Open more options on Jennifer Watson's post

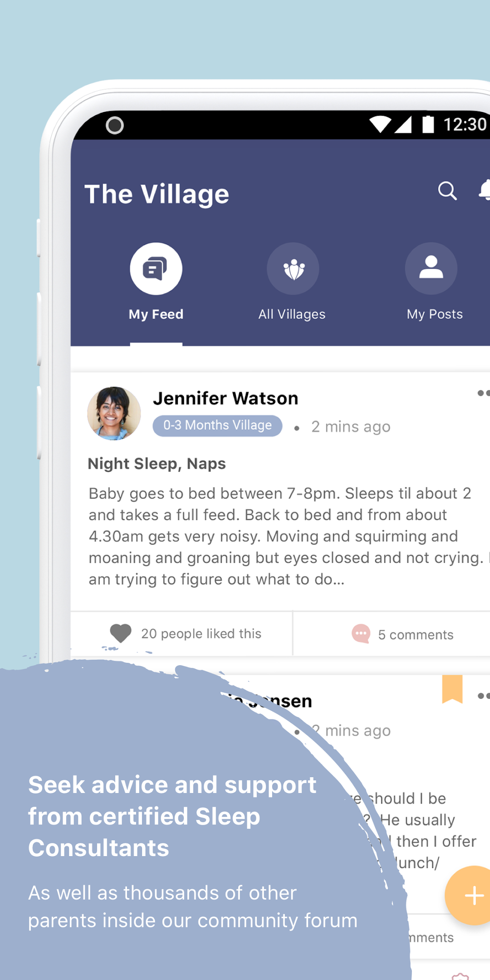pos(484,393)
